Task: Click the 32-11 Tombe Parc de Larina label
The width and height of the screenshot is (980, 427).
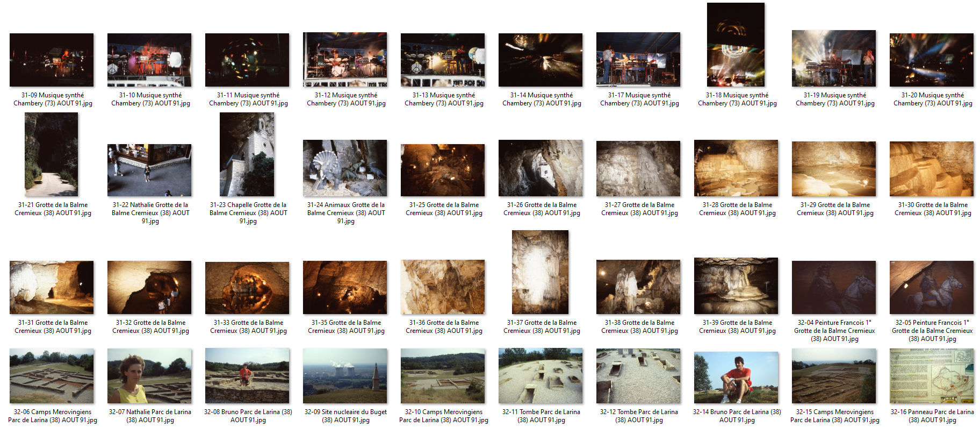Action: click(541, 416)
